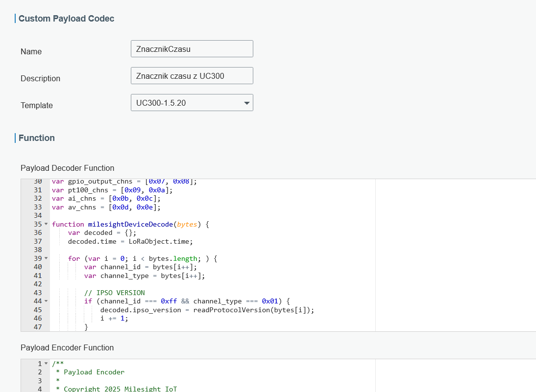Click line number 2 in encoder gutter

(40, 372)
